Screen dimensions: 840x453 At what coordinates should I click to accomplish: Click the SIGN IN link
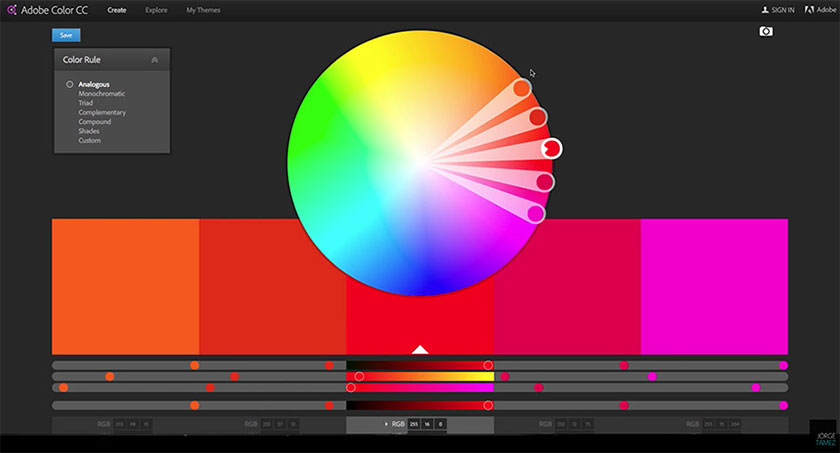point(783,10)
